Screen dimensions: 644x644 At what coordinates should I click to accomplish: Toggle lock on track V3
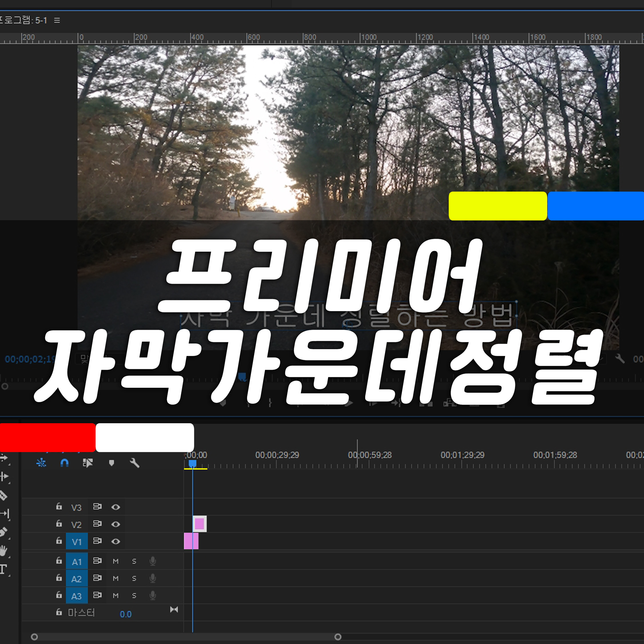[x=59, y=507]
